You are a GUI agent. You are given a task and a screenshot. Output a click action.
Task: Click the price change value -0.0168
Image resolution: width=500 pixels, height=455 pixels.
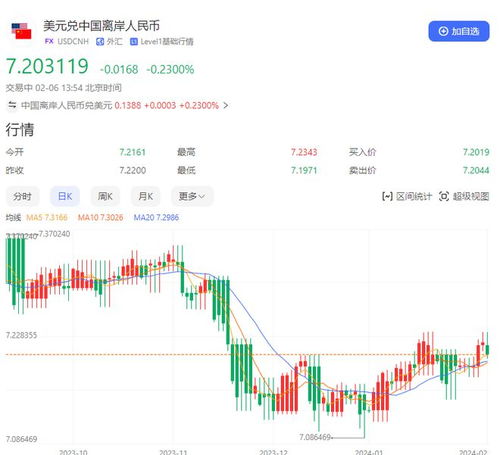(x=119, y=69)
